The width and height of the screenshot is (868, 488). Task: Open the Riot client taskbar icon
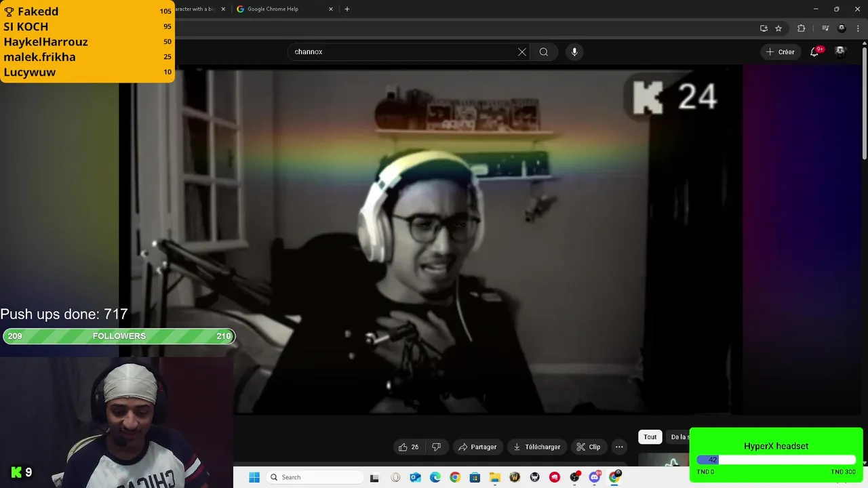coord(555,477)
